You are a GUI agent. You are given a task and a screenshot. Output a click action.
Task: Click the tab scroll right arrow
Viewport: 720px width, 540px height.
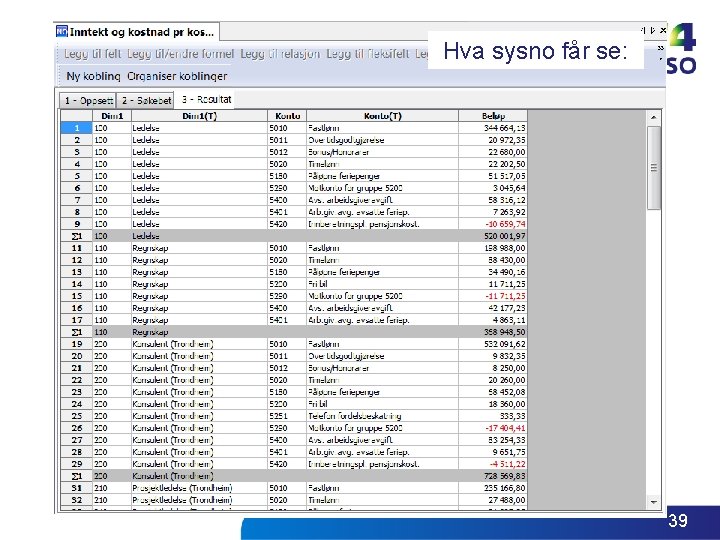[x=653, y=30]
